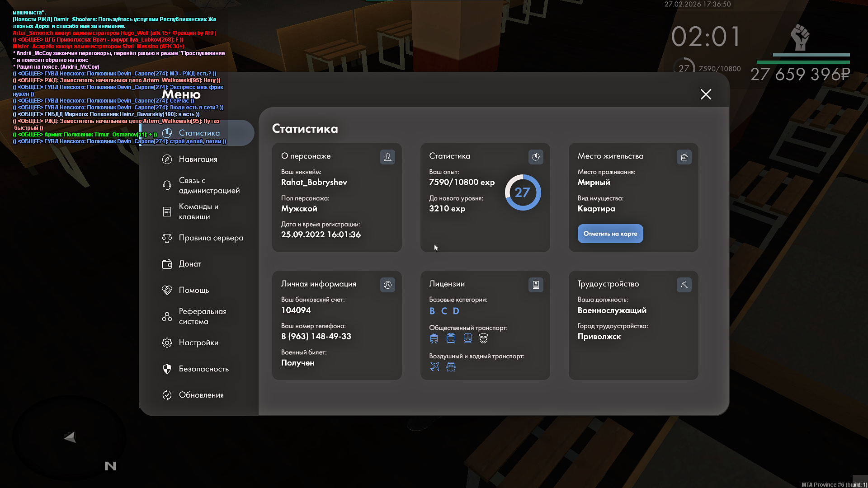This screenshot has width=868, height=488.
Task: Open the Навигация menu section
Action: (x=198, y=159)
